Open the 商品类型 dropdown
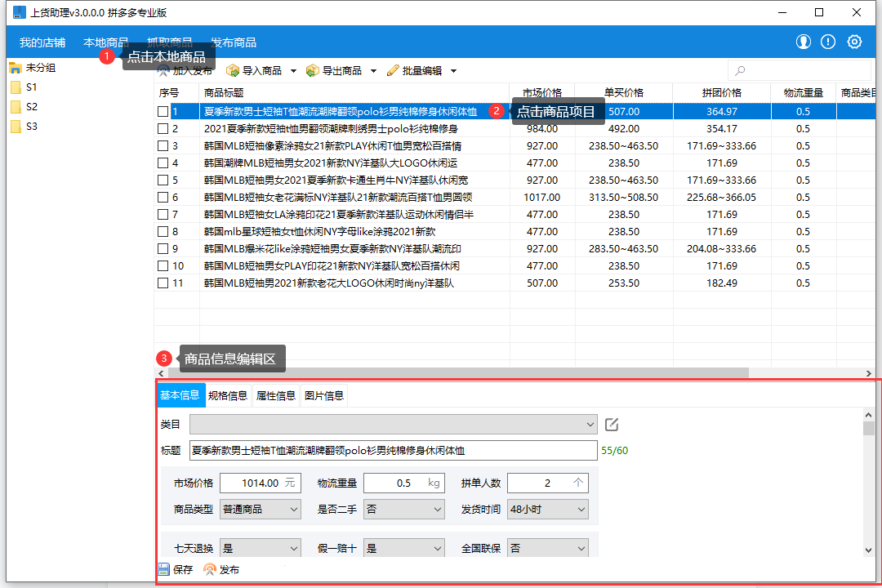882x588 pixels. pyautogui.click(x=261, y=510)
